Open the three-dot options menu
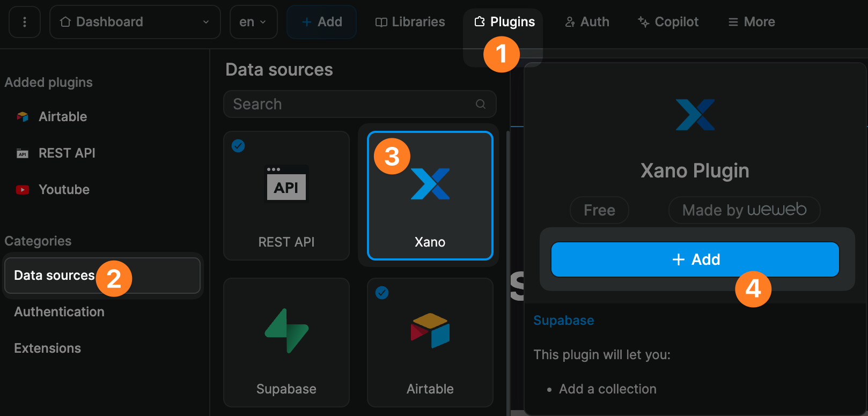 (x=25, y=22)
